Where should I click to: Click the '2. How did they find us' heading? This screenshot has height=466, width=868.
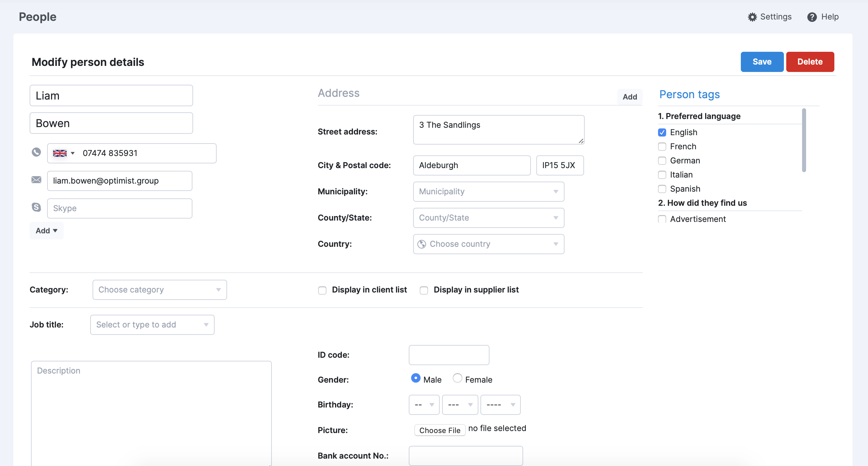pos(702,203)
